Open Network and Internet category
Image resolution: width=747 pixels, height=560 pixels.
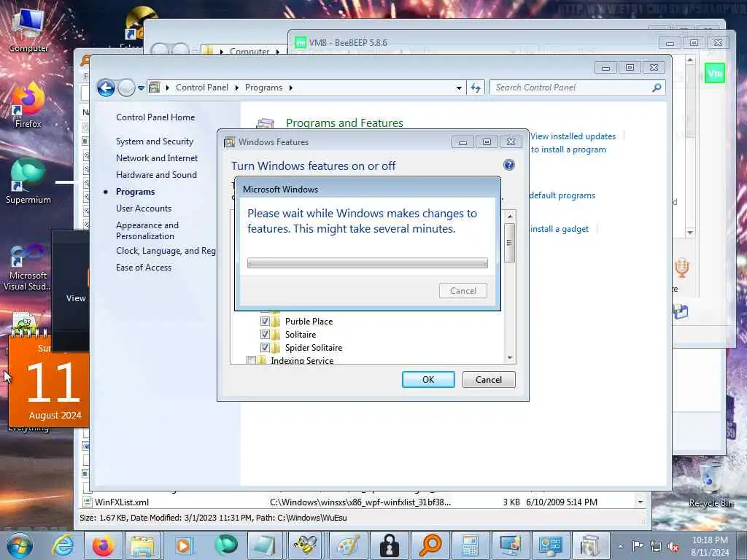[x=157, y=158]
